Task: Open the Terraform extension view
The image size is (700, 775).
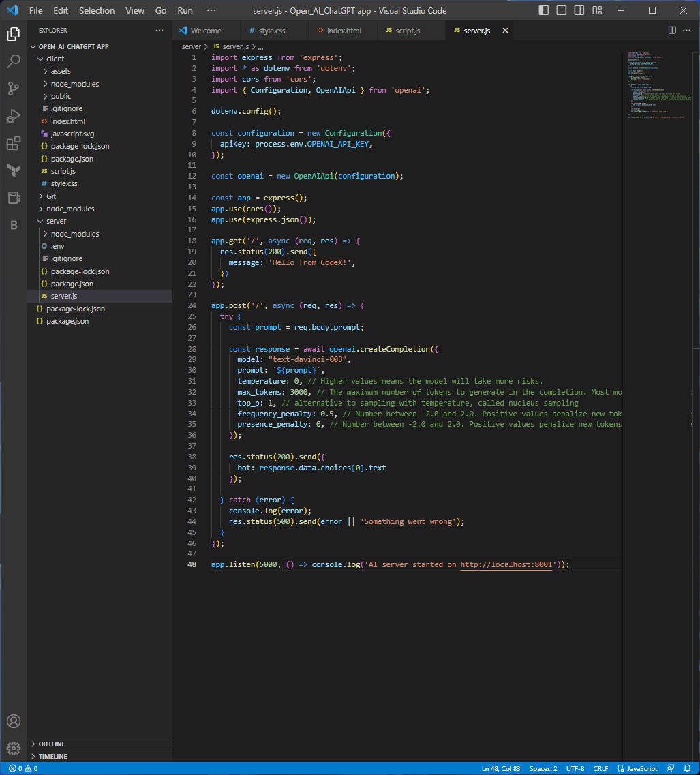Action: click(x=14, y=170)
